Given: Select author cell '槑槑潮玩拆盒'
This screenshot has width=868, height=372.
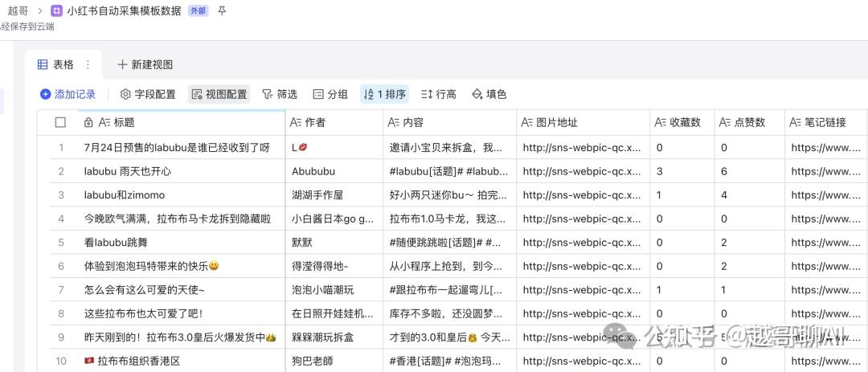Looking at the screenshot, I should 334,337.
